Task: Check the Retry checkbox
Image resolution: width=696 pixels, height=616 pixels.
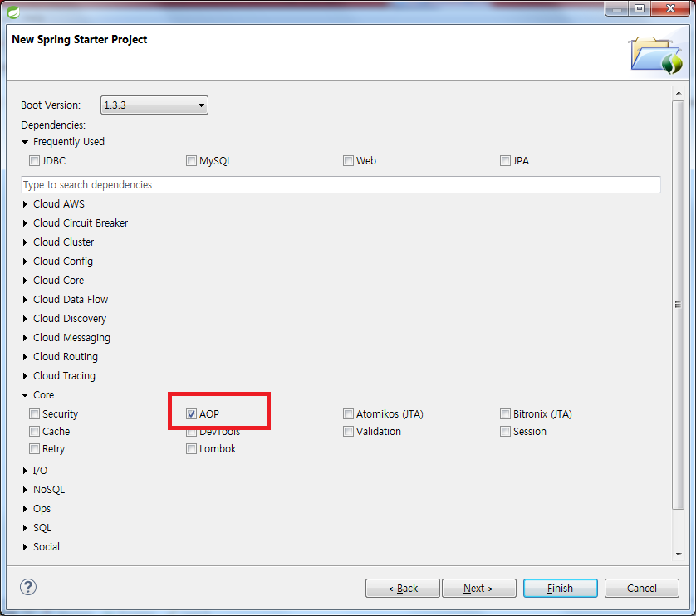Action: tap(34, 448)
